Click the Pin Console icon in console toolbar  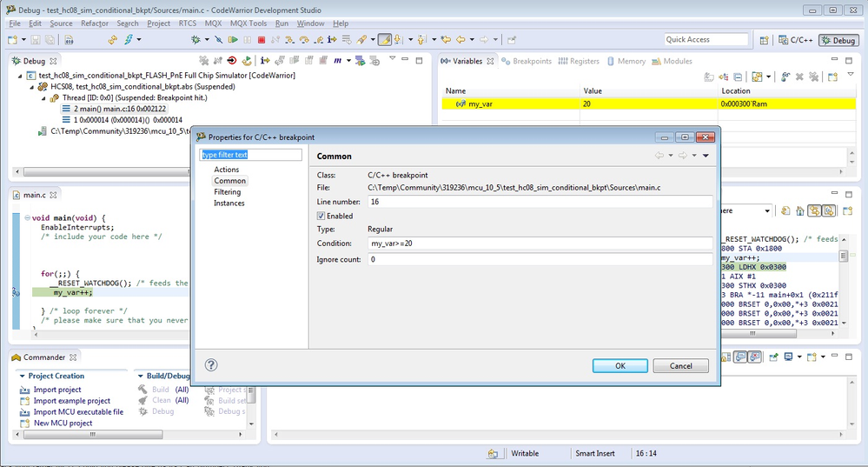(x=773, y=357)
